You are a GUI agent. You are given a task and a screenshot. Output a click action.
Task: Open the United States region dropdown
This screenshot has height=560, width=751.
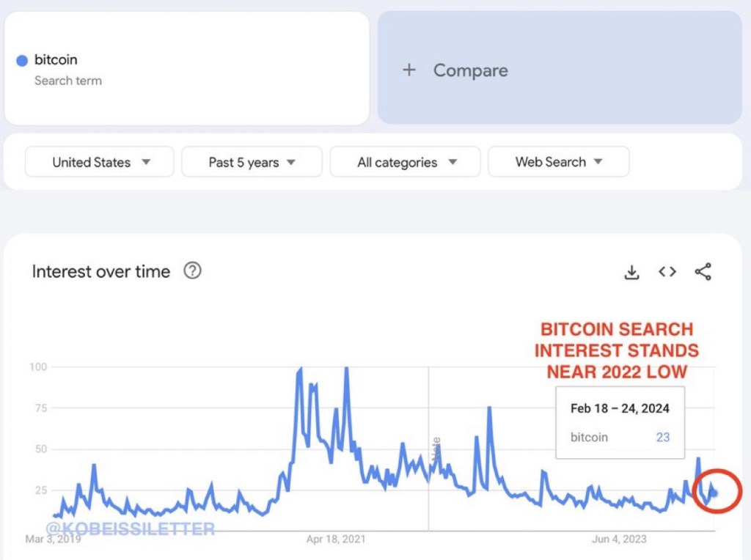[x=100, y=162]
